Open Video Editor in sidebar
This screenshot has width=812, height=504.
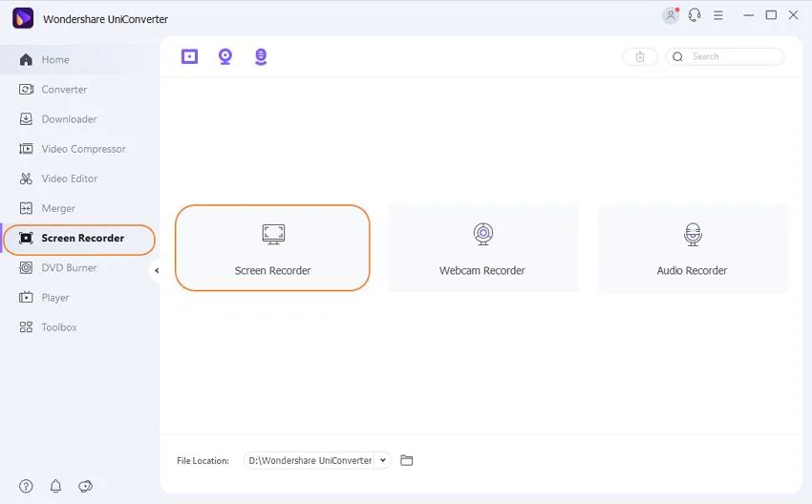pos(77,178)
